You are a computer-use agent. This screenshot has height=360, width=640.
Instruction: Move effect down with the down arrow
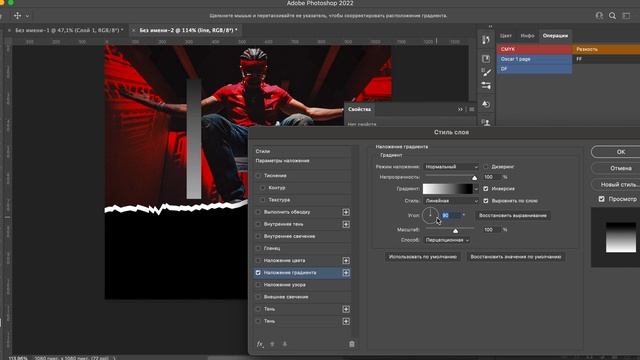284,344
